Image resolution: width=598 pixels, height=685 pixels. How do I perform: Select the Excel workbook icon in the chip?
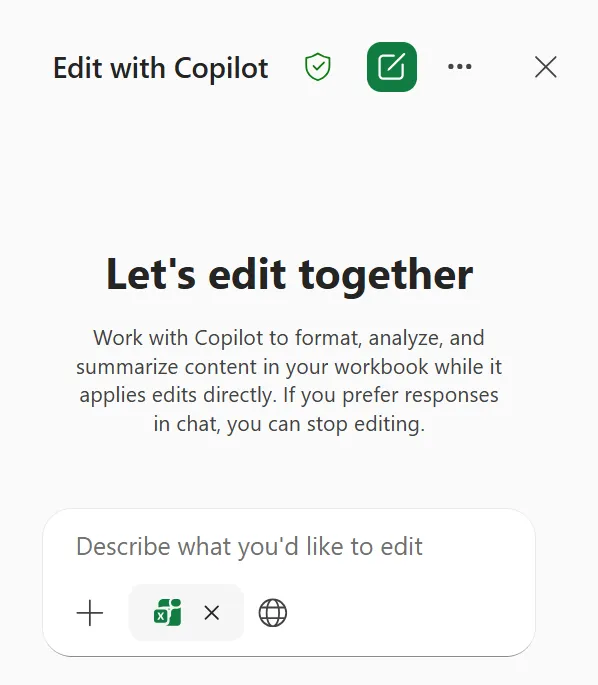168,612
